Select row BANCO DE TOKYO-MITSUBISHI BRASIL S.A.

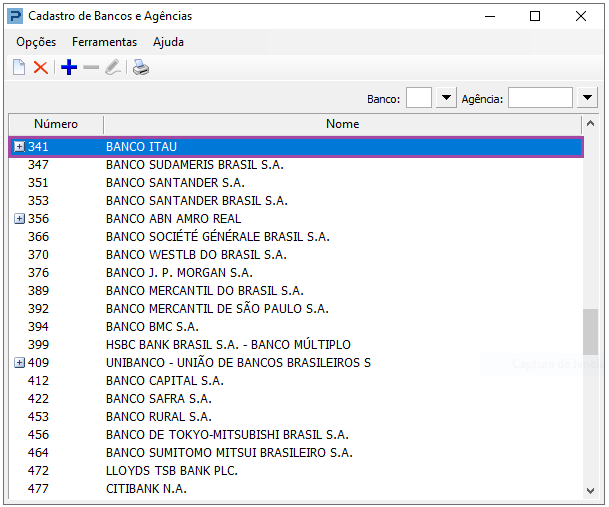coord(296,434)
